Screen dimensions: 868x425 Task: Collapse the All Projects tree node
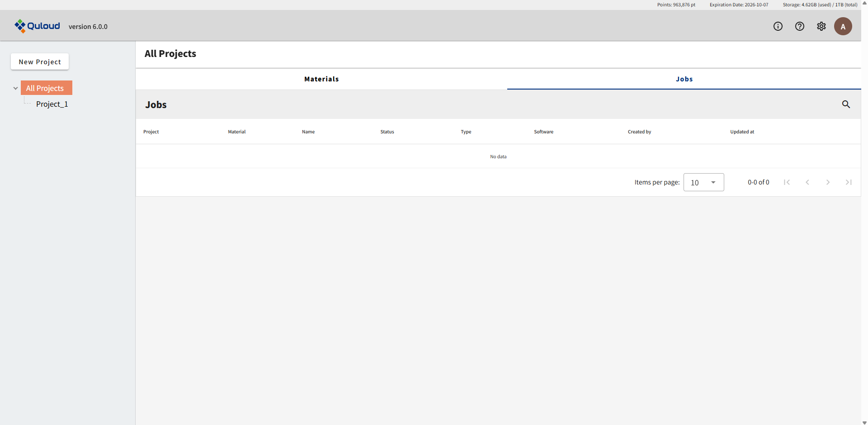click(x=15, y=88)
